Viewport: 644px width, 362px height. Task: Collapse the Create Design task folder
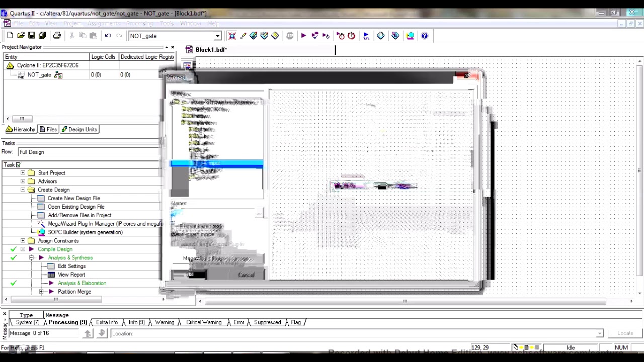pyautogui.click(x=23, y=190)
